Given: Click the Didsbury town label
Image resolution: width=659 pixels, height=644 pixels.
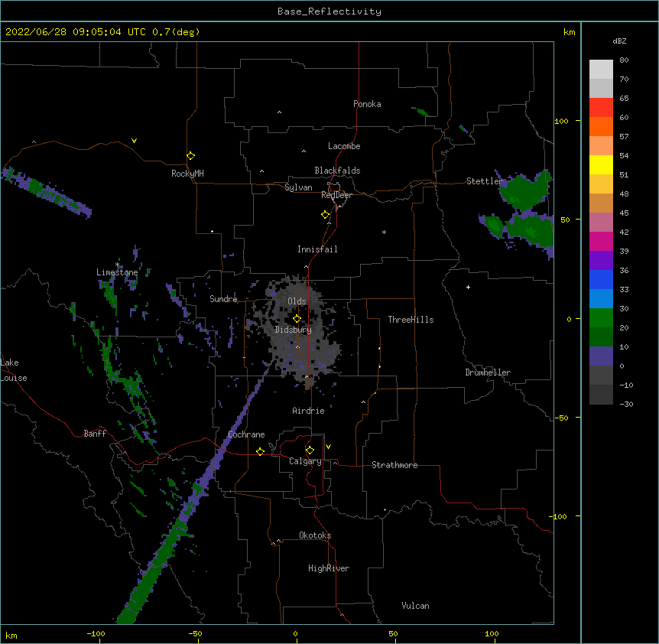Looking at the screenshot, I should tap(294, 330).
